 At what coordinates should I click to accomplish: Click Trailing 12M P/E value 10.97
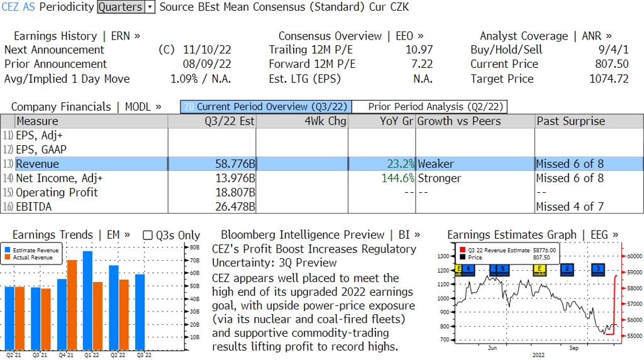tap(419, 50)
